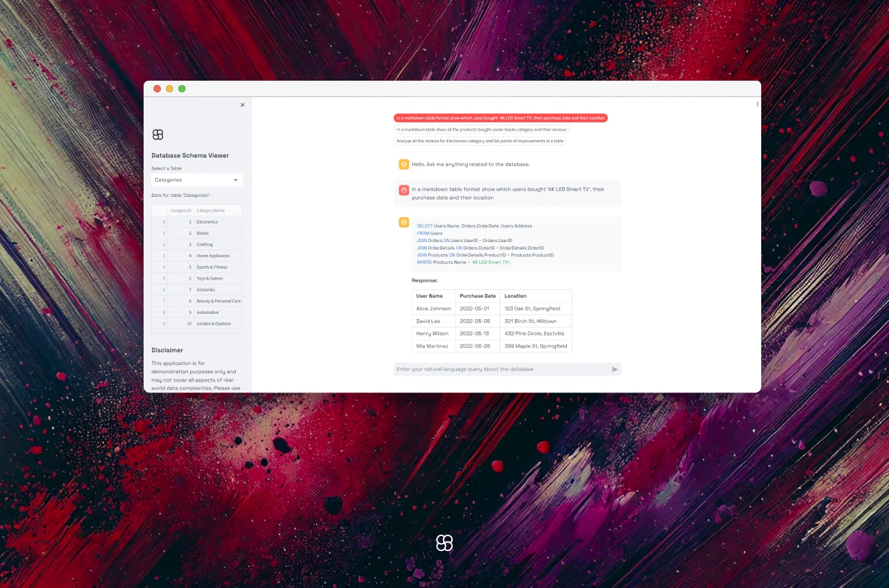Click the send arrow icon in query box
The height and width of the screenshot is (588, 889).
pyautogui.click(x=614, y=369)
